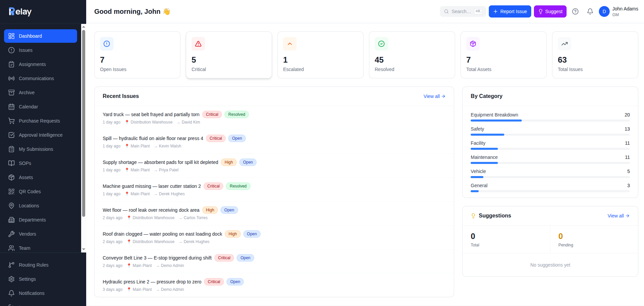
Task: Click the Report Issue button
Action: click(510, 11)
